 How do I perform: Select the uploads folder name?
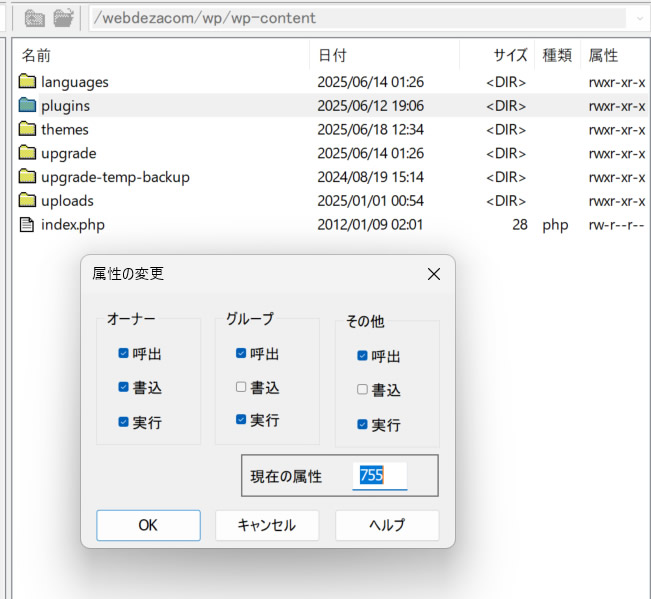67,201
